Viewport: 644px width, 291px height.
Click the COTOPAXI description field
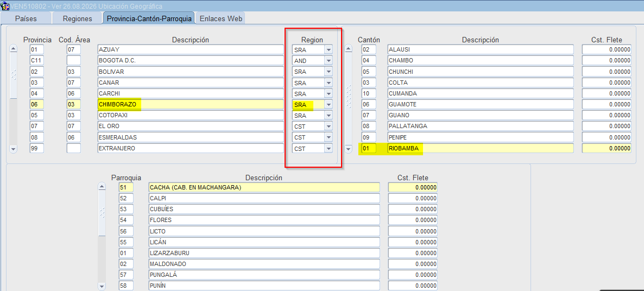pos(191,115)
